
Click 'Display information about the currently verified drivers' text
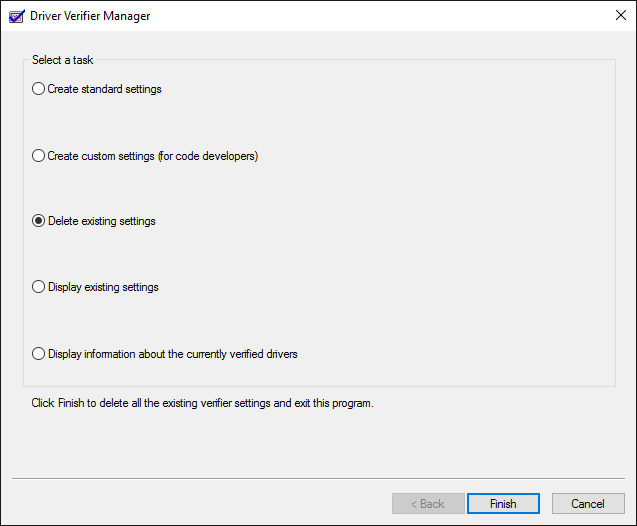point(173,354)
